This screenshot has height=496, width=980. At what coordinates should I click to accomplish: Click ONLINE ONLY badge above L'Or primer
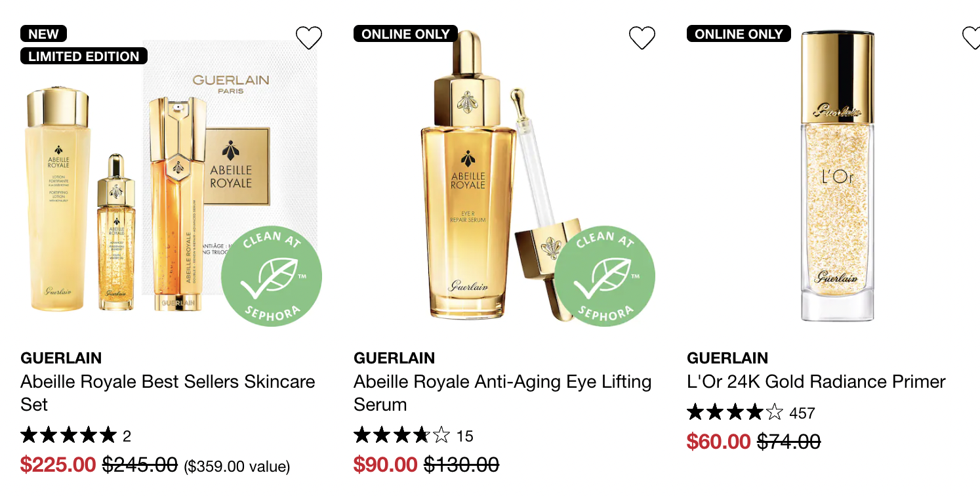click(739, 33)
